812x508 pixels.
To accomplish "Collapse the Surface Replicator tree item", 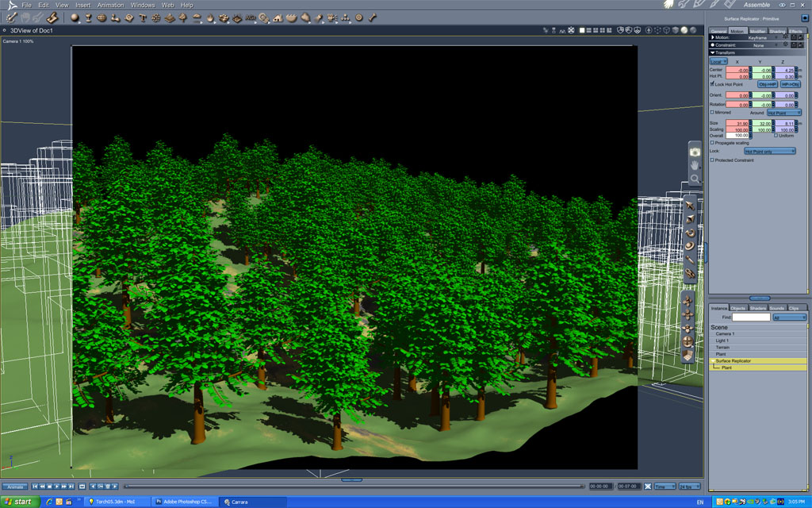I will pos(713,361).
